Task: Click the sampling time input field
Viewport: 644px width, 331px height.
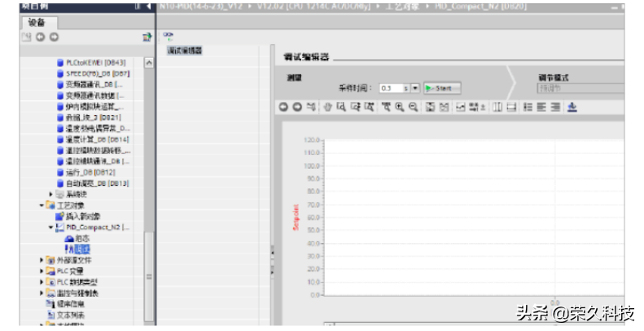Action: click(392, 88)
